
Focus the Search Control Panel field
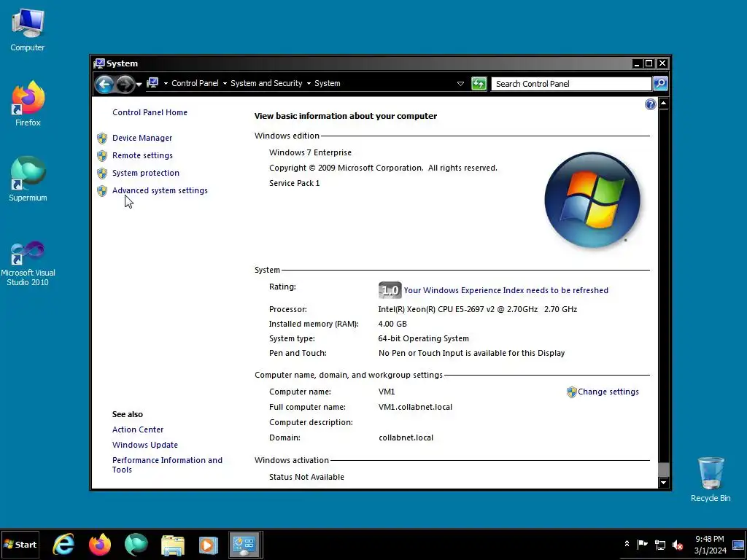coord(570,84)
